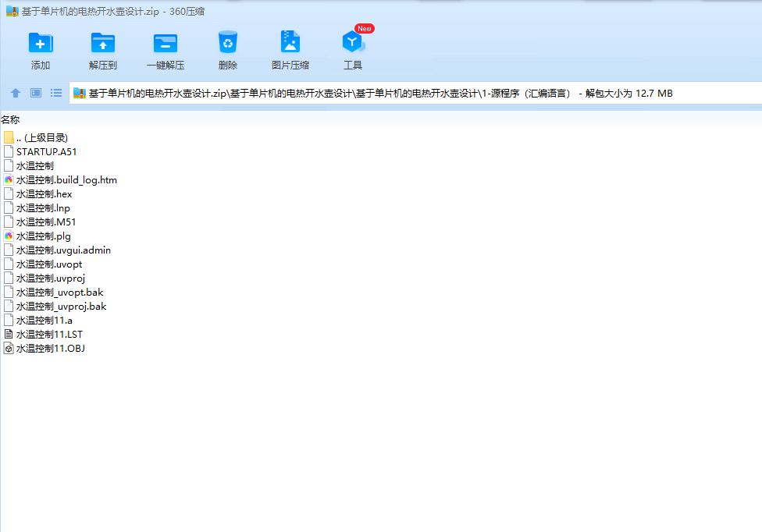Click the file icon of 水温控制.hex

click(x=9, y=193)
